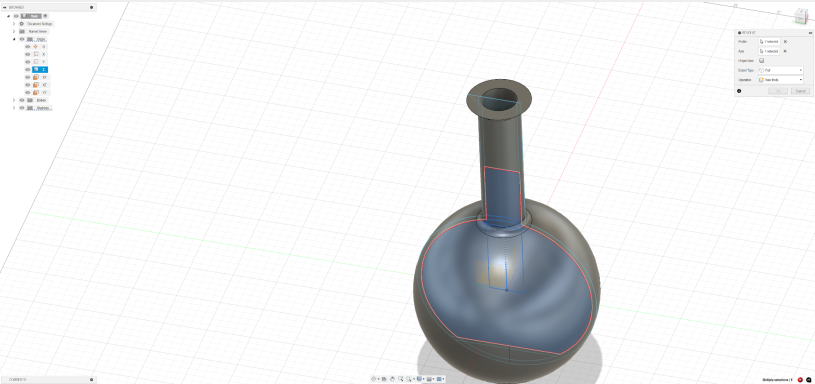The height and width of the screenshot is (384, 815).
Task: Toggle the Project Axis checkbox
Action: [761, 60]
